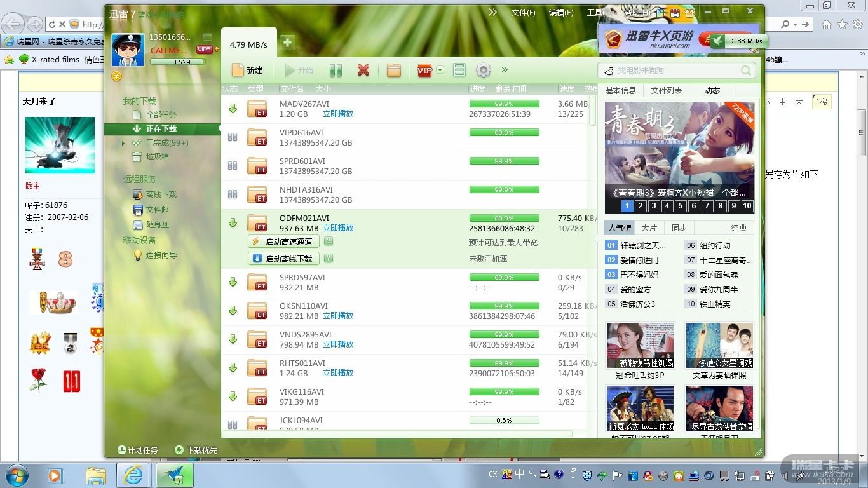Click 启动离线下载 button

[x=283, y=259]
